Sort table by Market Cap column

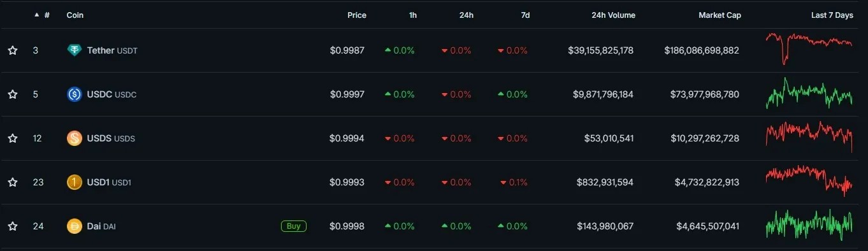pyautogui.click(x=720, y=15)
